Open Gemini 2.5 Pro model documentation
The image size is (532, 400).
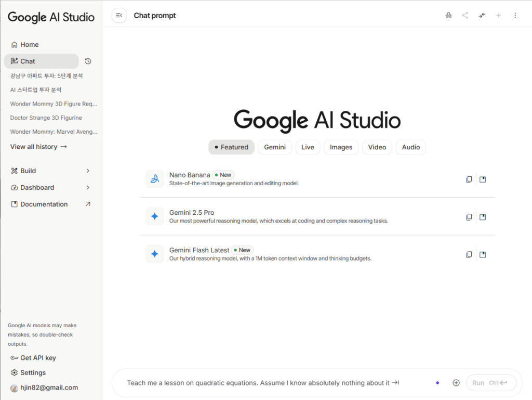click(x=483, y=217)
